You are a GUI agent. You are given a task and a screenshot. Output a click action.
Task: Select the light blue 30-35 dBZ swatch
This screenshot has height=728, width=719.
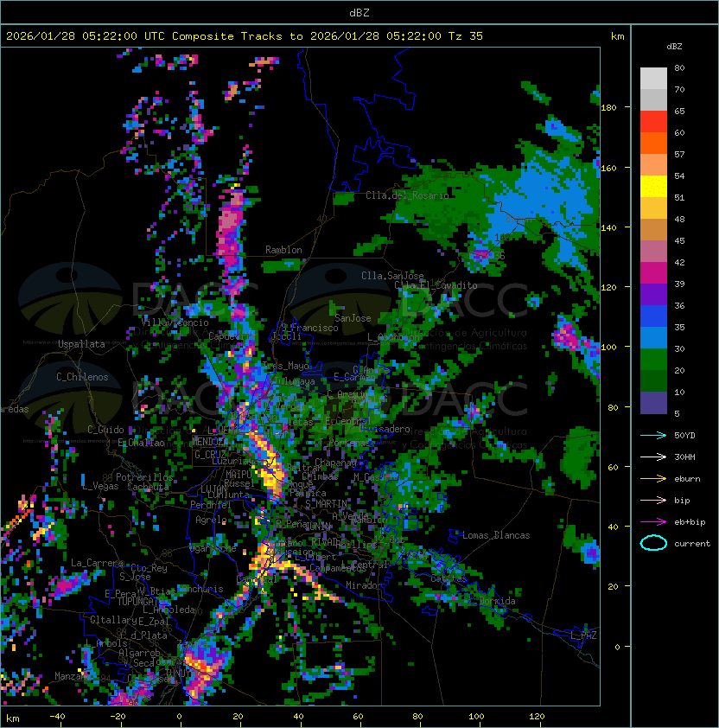[x=653, y=337]
